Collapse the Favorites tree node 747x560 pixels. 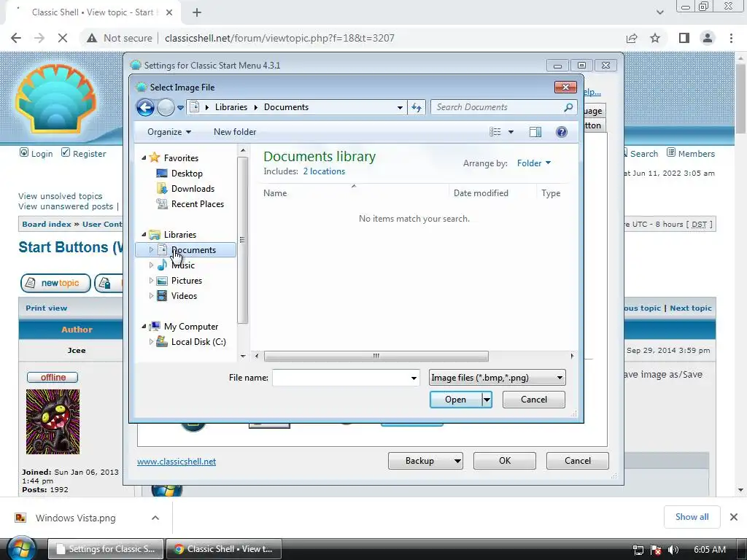pos(144,157)
